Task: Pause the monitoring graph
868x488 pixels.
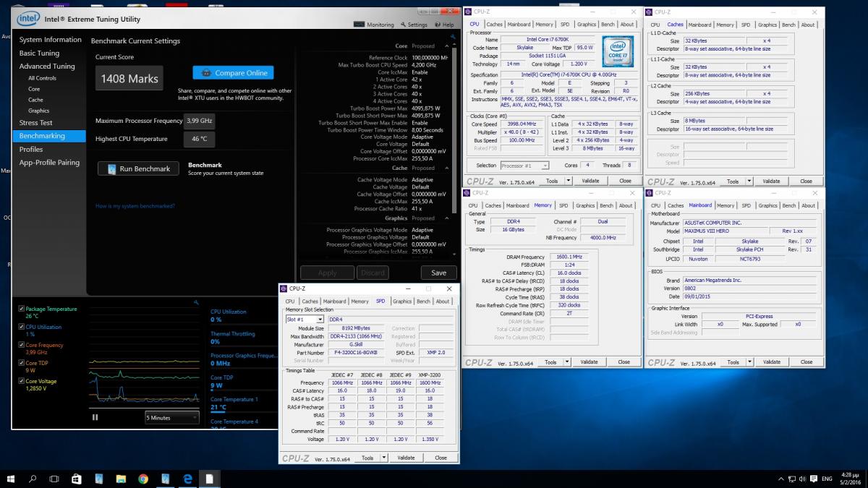Action: coord(95,417)
